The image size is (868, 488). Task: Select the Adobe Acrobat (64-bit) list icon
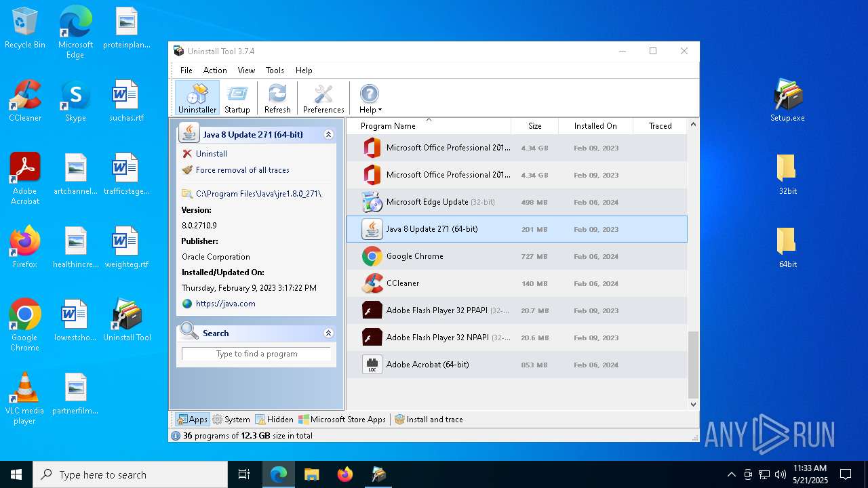[372, 365]
